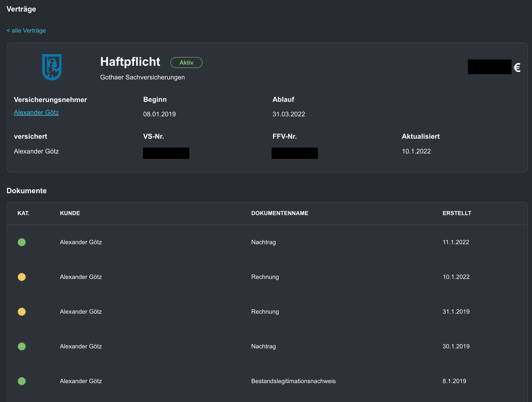
Task: Click the Haftpflicht contract title
Action: pyautogui.click(x=130, y=62)
